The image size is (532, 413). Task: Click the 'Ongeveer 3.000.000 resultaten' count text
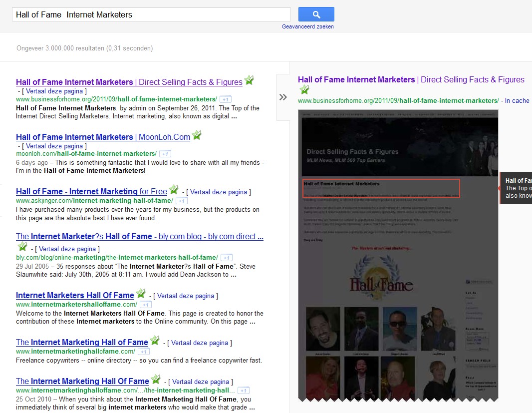84,48
